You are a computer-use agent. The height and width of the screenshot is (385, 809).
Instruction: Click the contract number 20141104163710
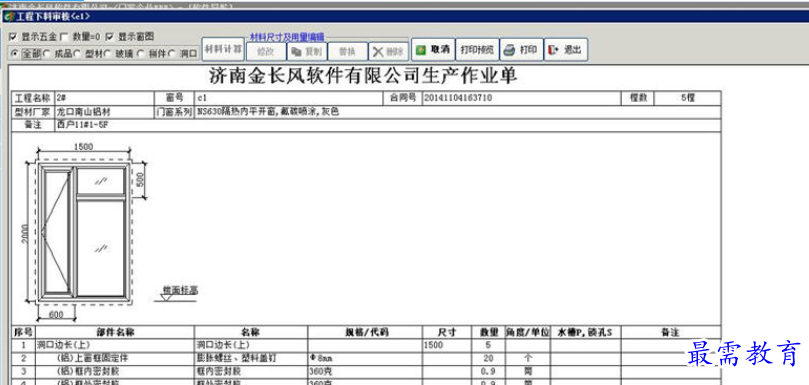(x=458, y=98)
